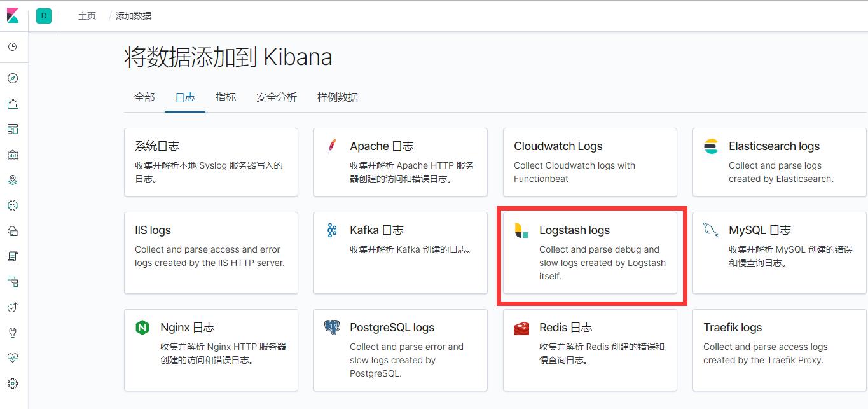Open the 样例数据 tab

[338, 97]
